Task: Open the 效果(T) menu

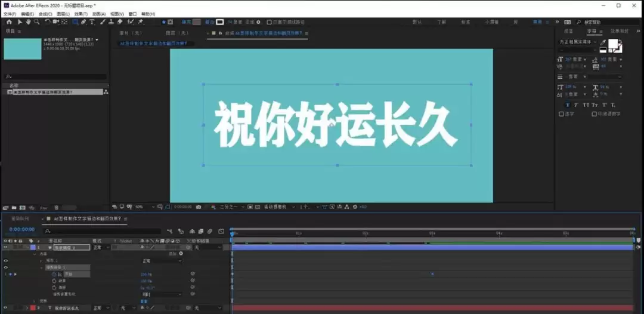Action: pyautogui.click(x=80, y=14)
